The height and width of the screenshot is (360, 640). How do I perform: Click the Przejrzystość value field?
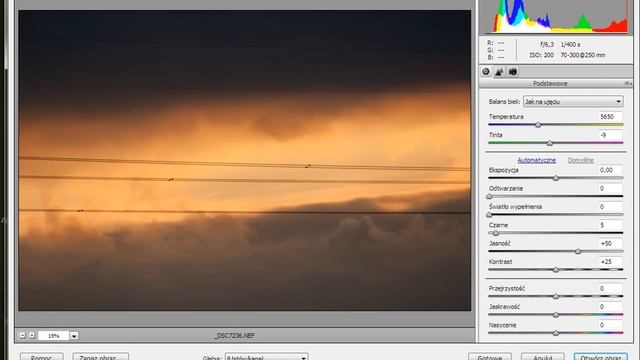pos(610,288)
